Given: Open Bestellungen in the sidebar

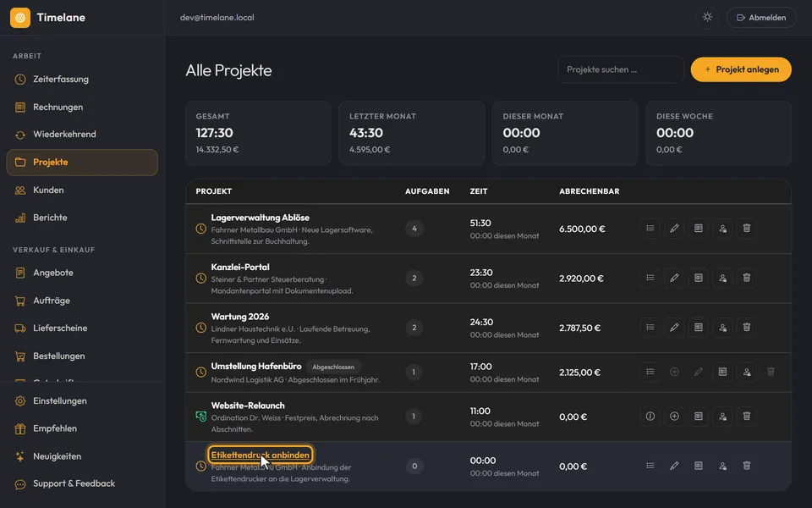Looking at the screenshot, I should point(82,356).
